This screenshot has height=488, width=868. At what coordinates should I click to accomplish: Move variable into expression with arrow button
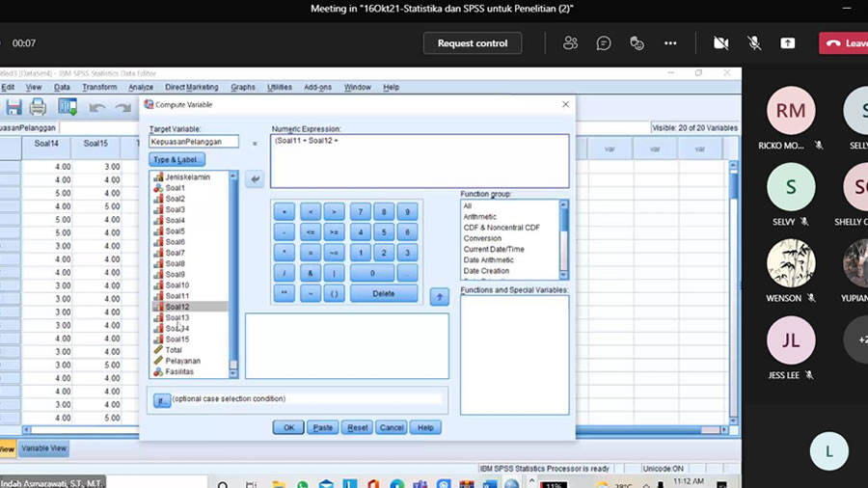click(x=255, y=179)
